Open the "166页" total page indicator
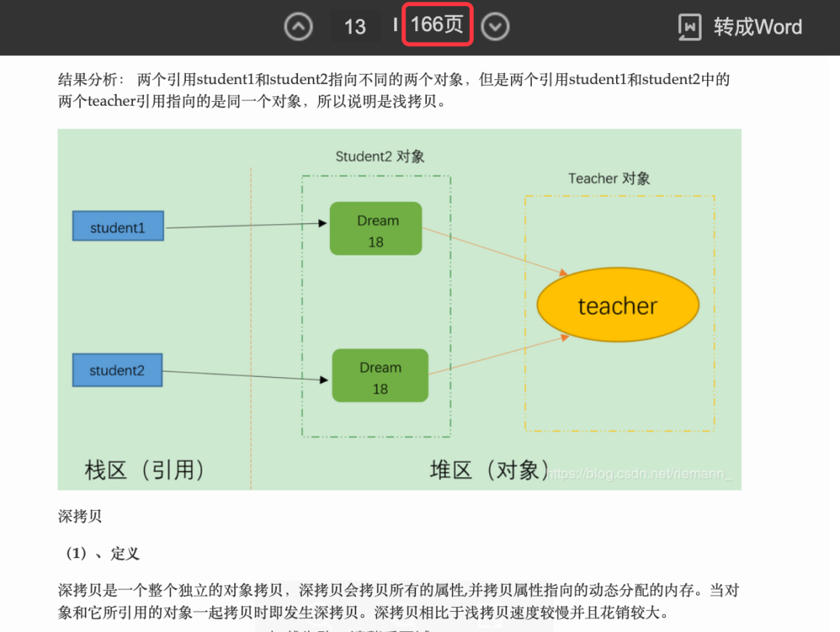This screenshot has width=840, height=632. click(x=437, y=26)
